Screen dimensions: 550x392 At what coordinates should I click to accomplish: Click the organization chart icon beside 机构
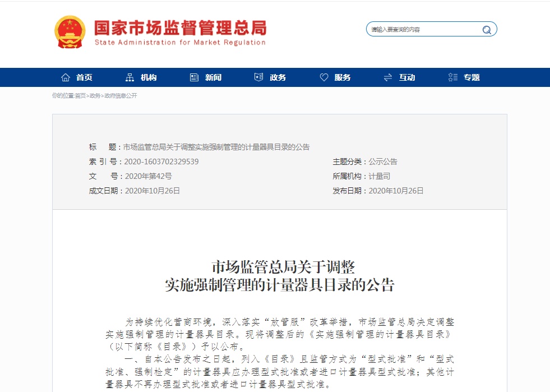pos(130,77)
